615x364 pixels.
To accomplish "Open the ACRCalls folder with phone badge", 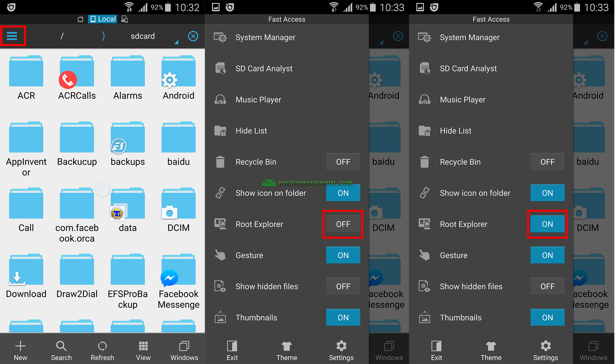I will [77, 78].
